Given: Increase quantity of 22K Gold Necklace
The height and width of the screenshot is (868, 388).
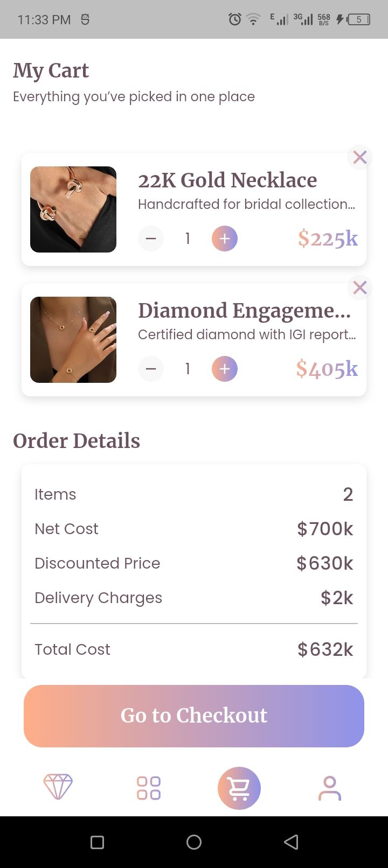Looking at the screenshot, I should pos(225,239).
